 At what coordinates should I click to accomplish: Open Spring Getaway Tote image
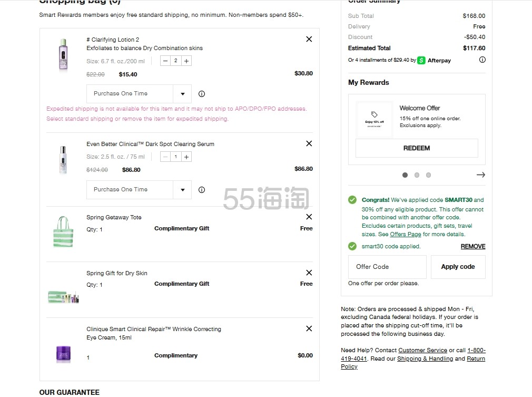pyautogui.click(x=63, y=231)
